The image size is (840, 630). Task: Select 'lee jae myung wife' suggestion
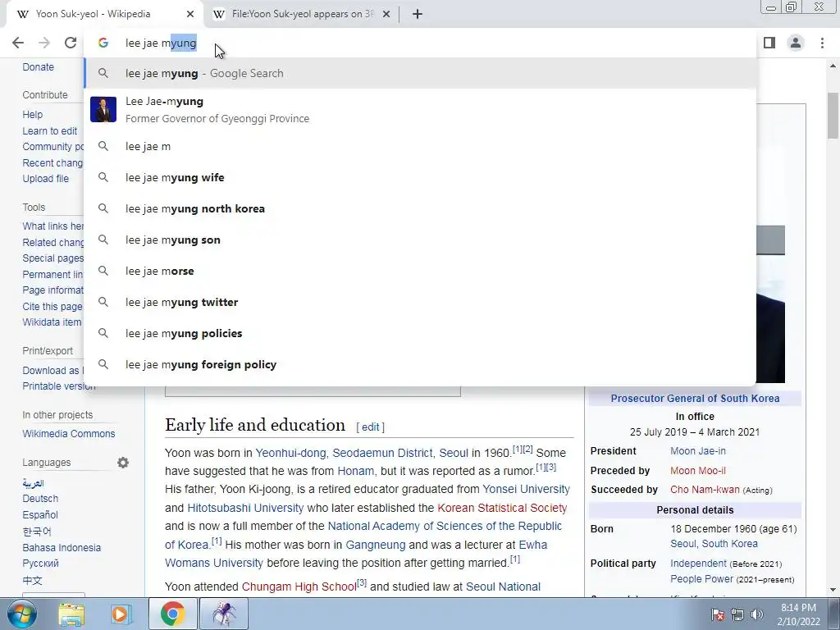tap(420, 177)
